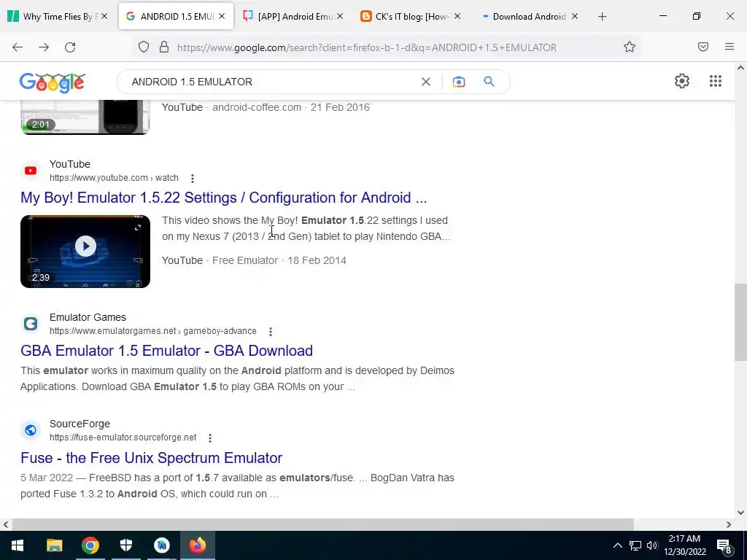Close the [APP] Android Emulator tab

tap(340, 16)
